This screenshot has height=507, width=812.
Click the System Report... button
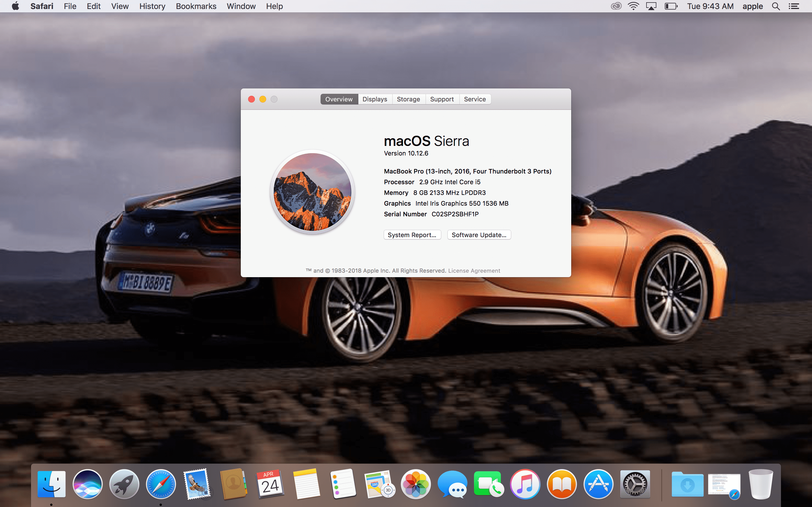(412, 235)
